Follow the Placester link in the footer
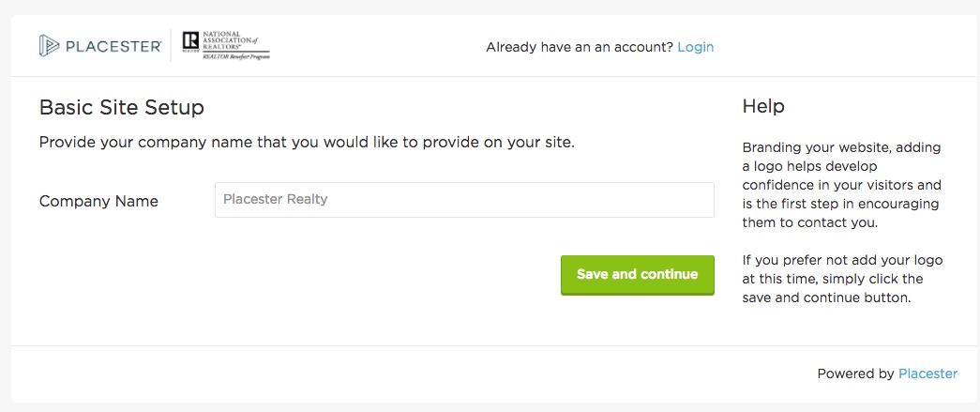 click(x=927, y=374)
